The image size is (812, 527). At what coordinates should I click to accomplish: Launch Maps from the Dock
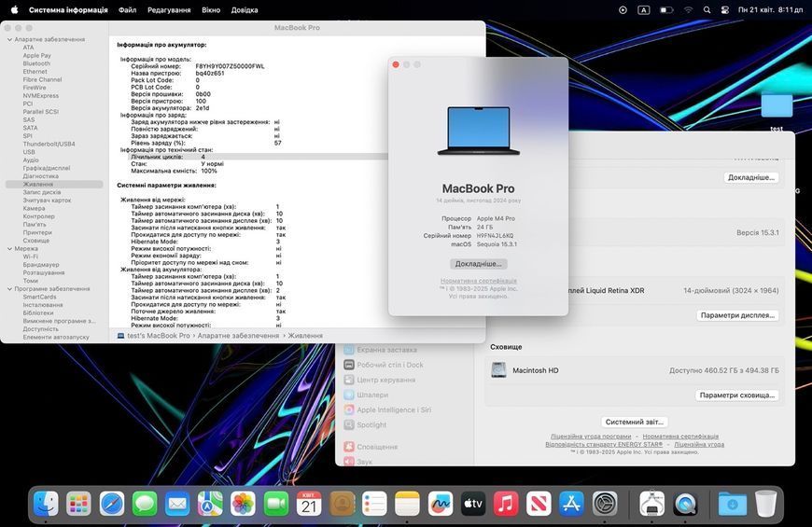[210, 504]
